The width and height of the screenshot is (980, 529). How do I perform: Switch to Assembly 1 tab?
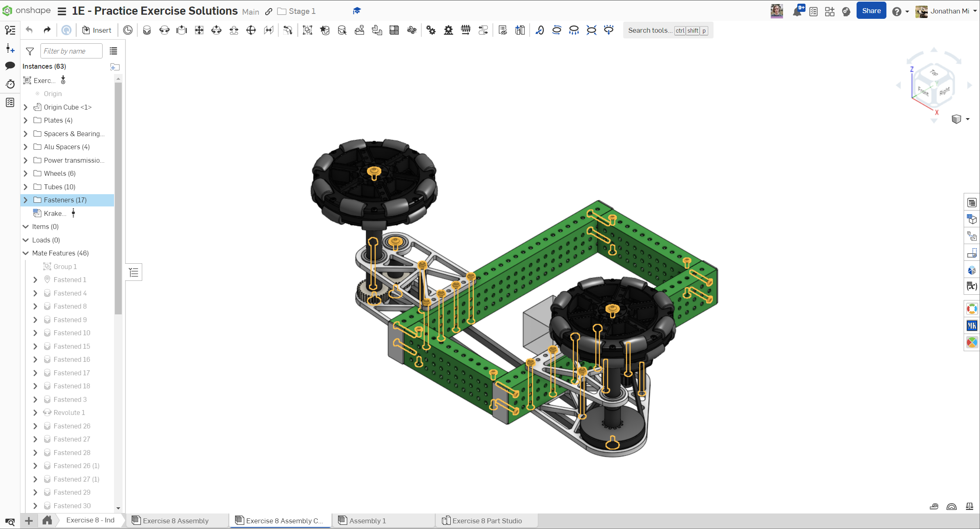click(367, 520)
